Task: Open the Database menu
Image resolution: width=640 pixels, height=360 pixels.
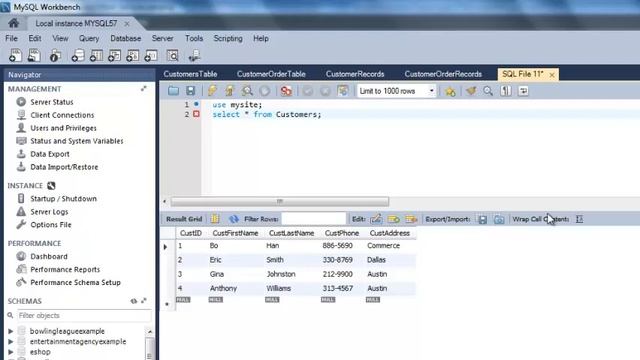Action: (x=126, y=38)
